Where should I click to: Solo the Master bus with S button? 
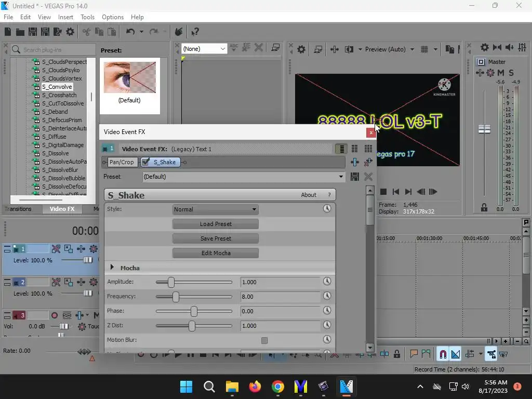(x=511, y=73)
